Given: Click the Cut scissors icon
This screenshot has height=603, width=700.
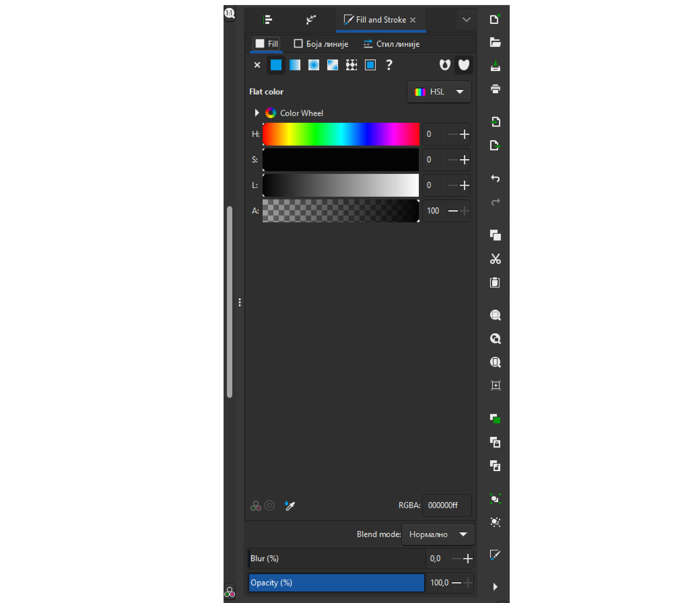Looking at the screenshot, I should pos(495,259).
